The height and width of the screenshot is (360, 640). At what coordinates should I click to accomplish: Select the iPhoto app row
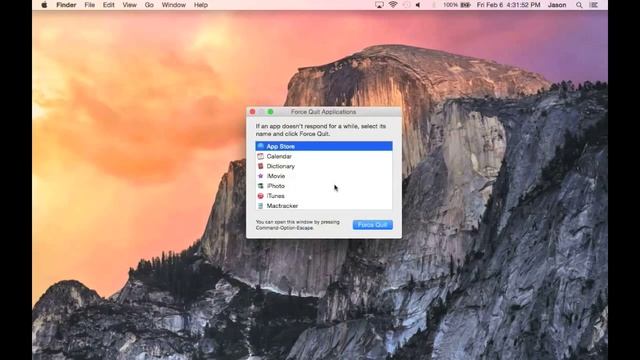click(x=324, y=186)
